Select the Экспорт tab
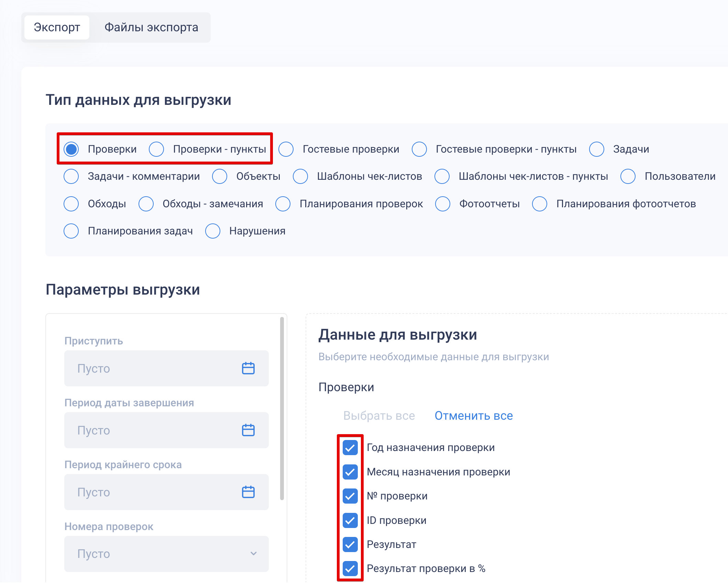The image size is (728, 583). click(57, 27)
